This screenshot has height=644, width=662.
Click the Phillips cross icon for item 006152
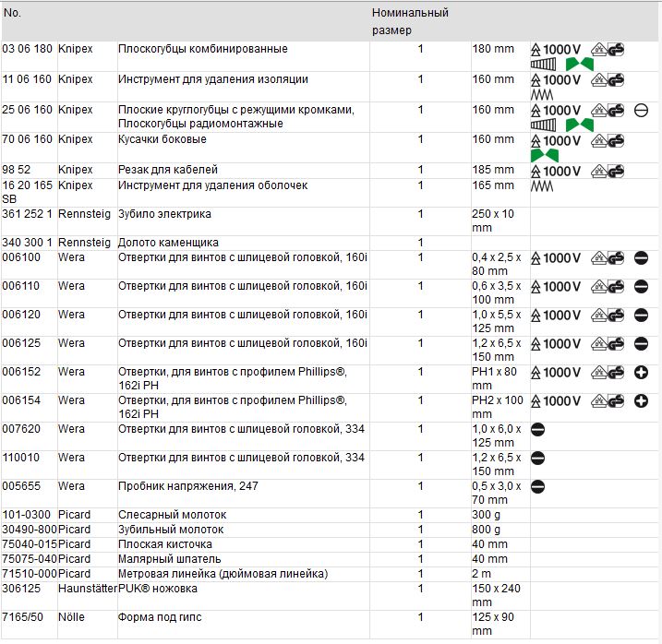coord(642,373)
